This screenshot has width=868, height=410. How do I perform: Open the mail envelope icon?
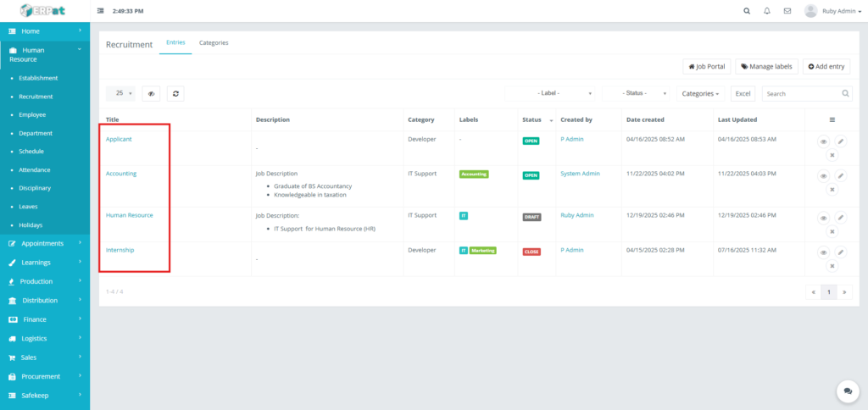[787, 11]
